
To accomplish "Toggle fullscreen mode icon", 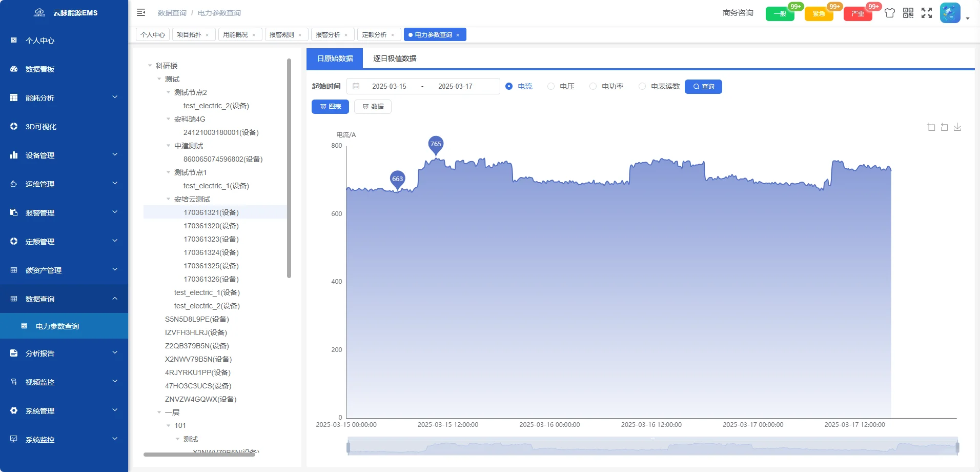I will (x=927, y=13).
